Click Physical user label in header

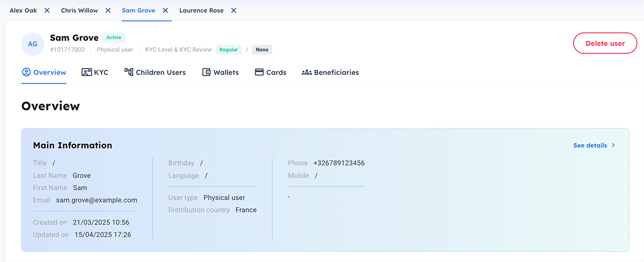click(x=115, y=50)
